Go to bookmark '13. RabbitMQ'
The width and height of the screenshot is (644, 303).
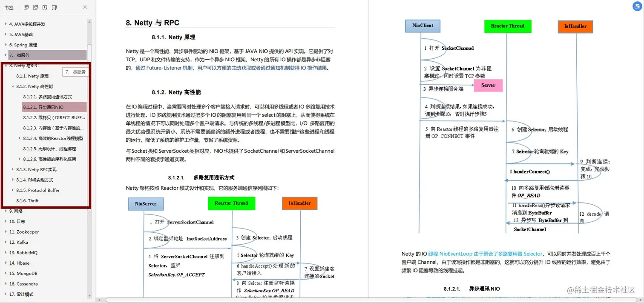pos(23,253)
